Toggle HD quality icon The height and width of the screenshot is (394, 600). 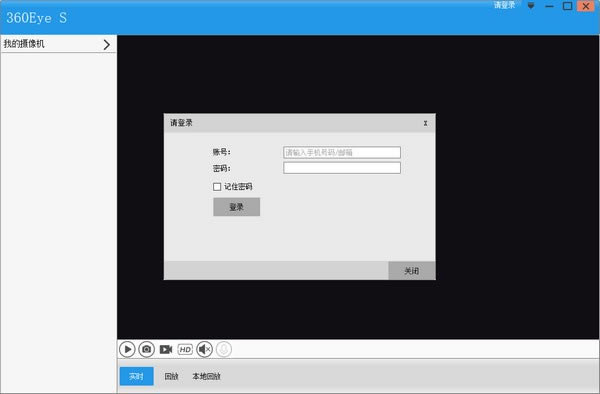[185, 349]
